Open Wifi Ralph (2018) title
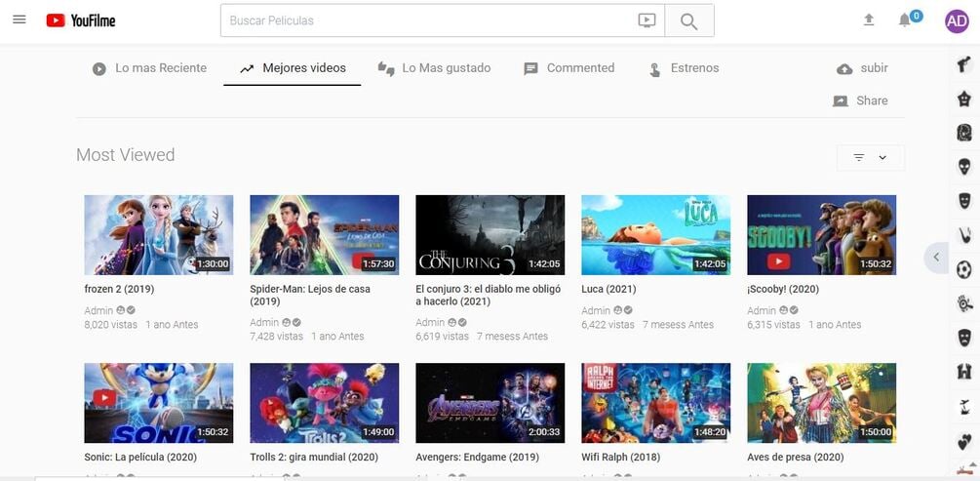This screenshot has height=481, width=980. click(620, 458)
